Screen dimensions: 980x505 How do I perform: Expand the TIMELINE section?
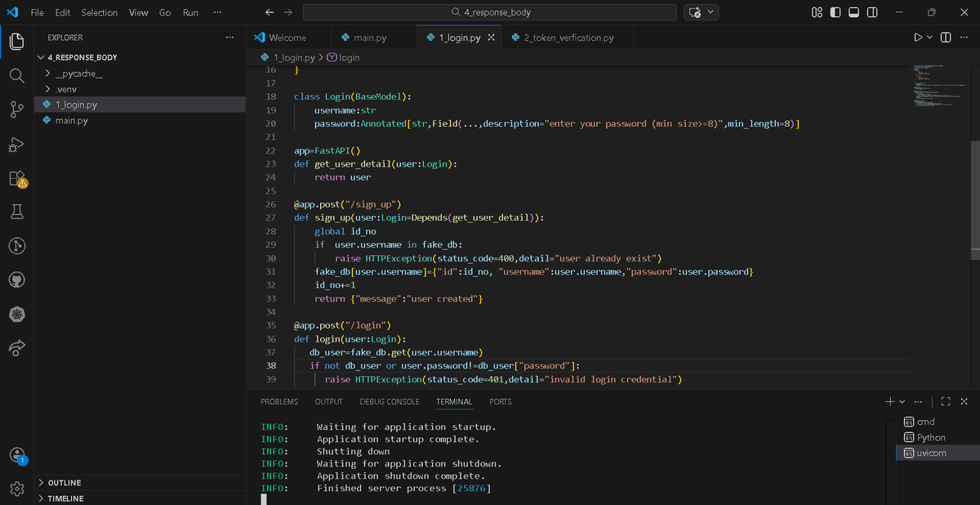tap(140, 498)
